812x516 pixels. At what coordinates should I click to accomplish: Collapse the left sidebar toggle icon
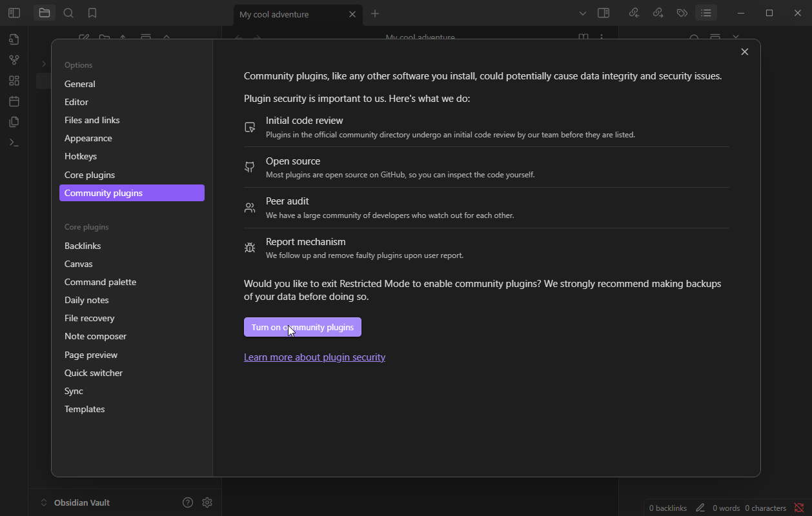click(x=14, y=13)
